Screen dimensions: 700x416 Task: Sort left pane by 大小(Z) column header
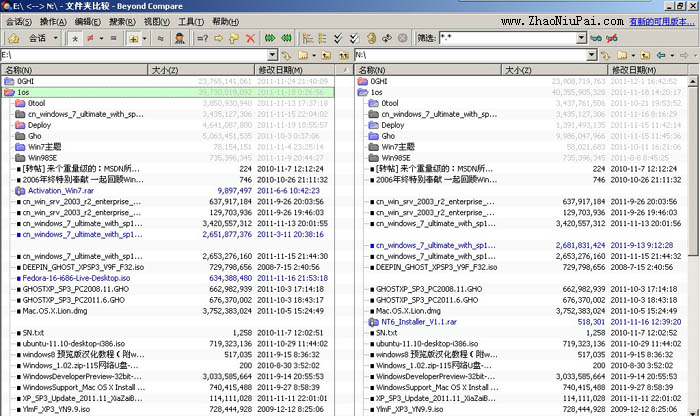tap(201, 70)
